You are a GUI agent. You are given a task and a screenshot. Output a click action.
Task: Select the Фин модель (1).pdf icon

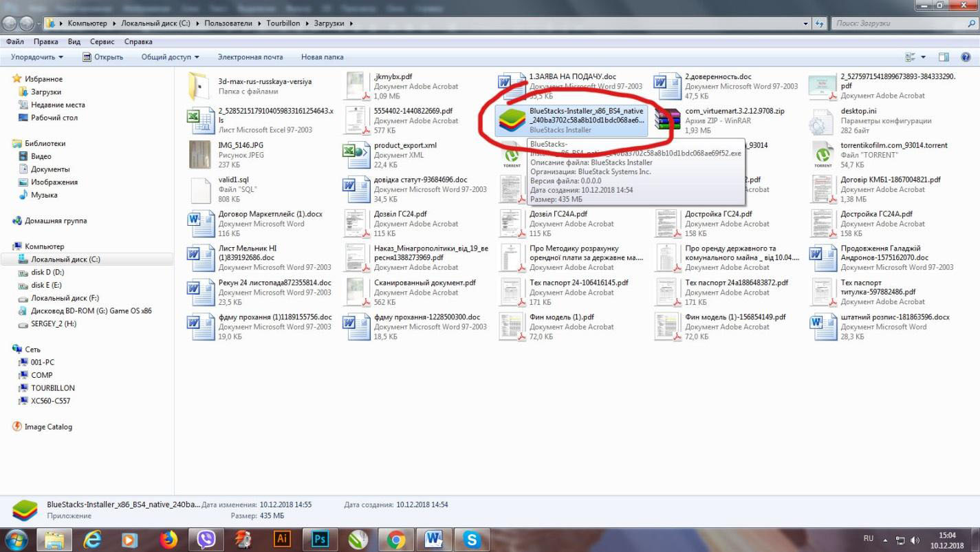click(x=512, y=327)
